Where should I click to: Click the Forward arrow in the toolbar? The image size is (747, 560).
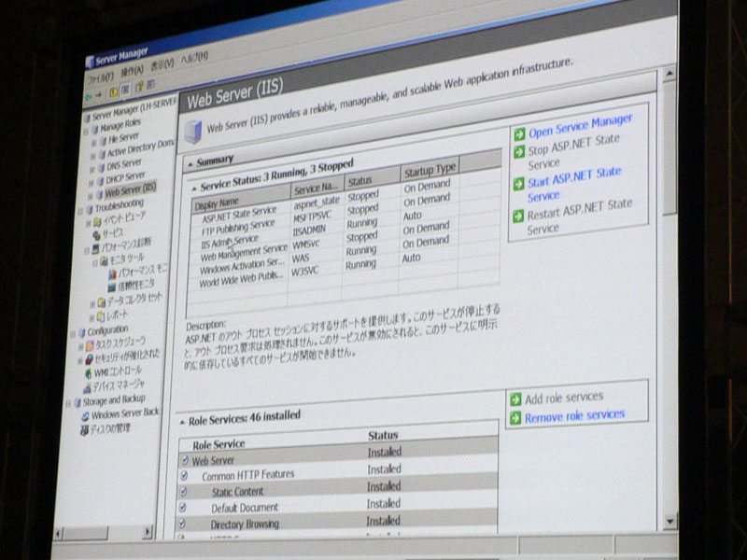coord(99,95)
